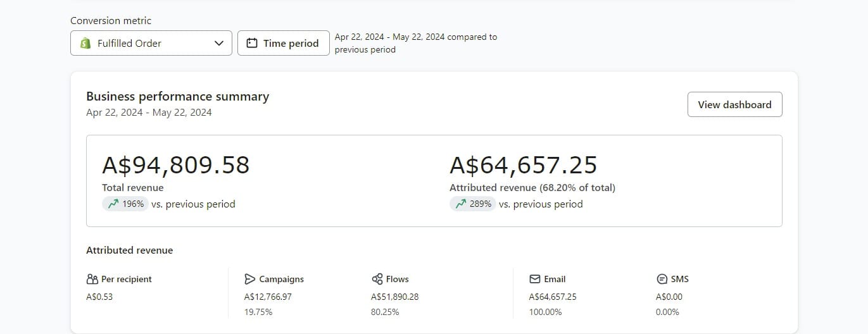Click the View dashboard button
This screenshot has width=868, height=334.
(x=734, y=104)
